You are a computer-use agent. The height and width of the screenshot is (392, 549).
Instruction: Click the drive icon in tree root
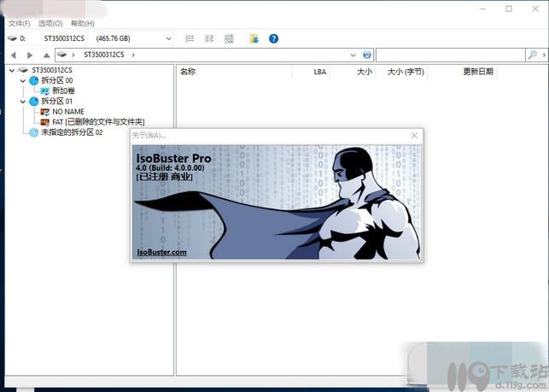(23, 70)
